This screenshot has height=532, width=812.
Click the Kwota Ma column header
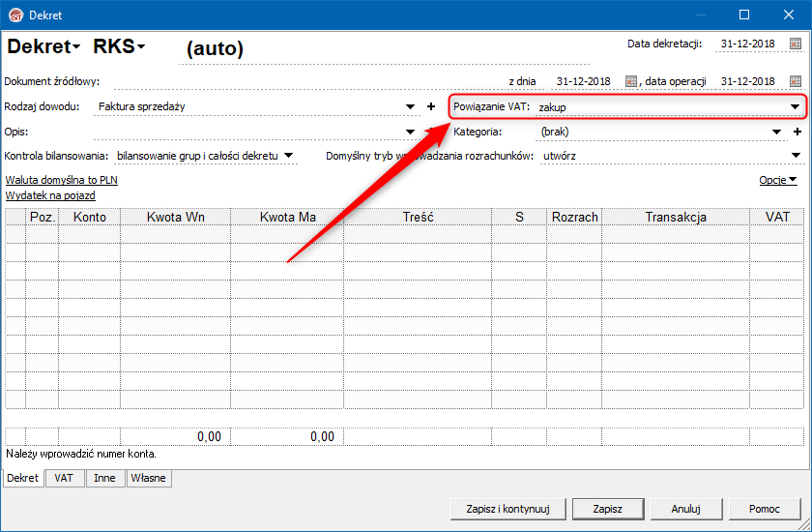(287, 217)
